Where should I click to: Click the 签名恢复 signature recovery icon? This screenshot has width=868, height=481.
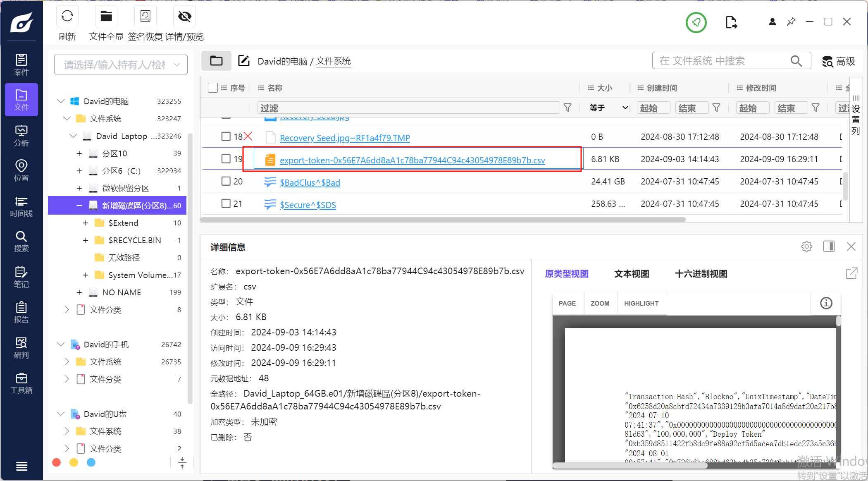point(145,17)
